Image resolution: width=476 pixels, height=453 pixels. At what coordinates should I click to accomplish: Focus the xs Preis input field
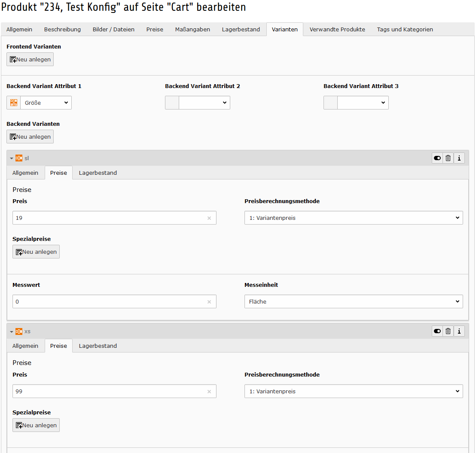pyautogui.click(x=114, y=392)
